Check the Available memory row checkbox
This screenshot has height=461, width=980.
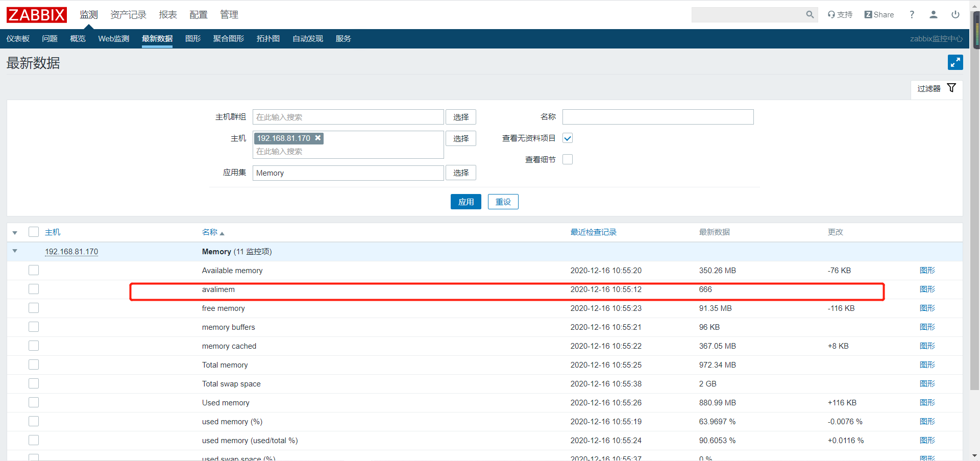[34, 270]
